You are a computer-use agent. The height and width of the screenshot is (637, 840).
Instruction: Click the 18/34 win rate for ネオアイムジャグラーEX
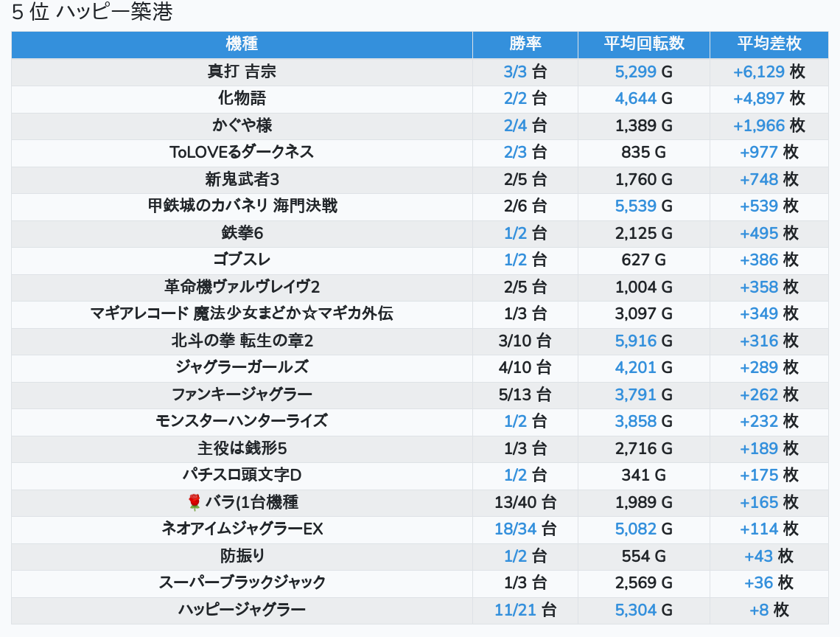pyautogui.click(x=516, y=529)
